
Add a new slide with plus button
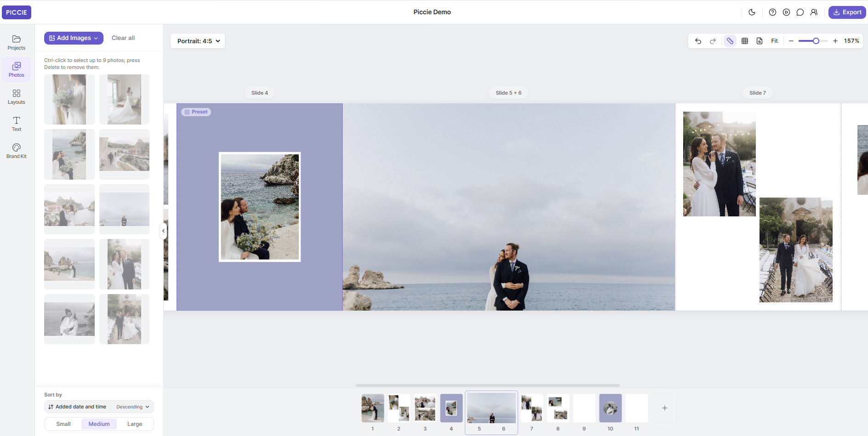point(665,408)
